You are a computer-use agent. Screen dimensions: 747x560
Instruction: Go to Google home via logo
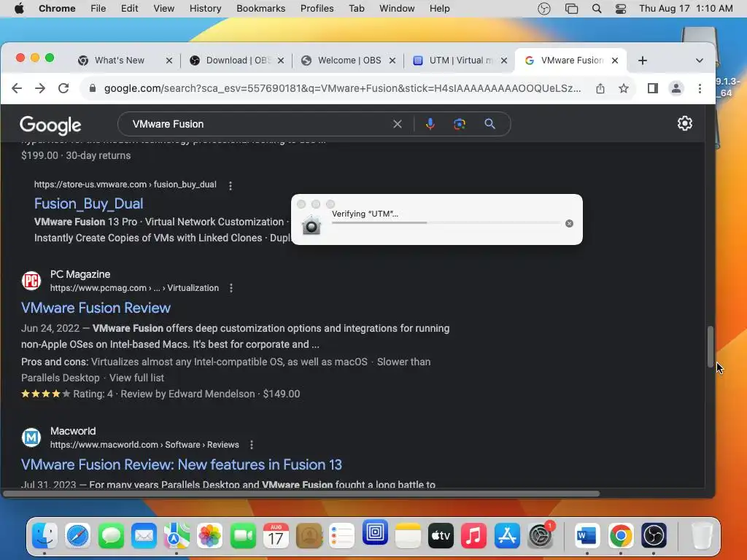click(x=50, y=125)
